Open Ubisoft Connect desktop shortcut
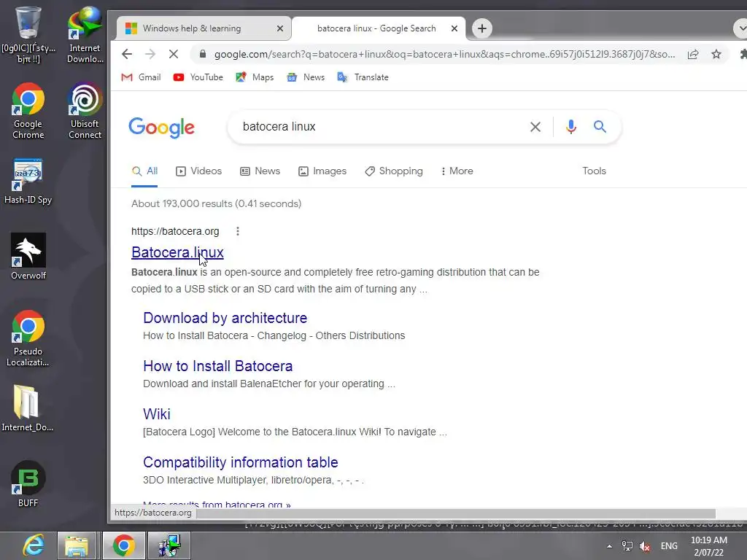The width and height of the screenshot is (747, 560). coord(85,111)
